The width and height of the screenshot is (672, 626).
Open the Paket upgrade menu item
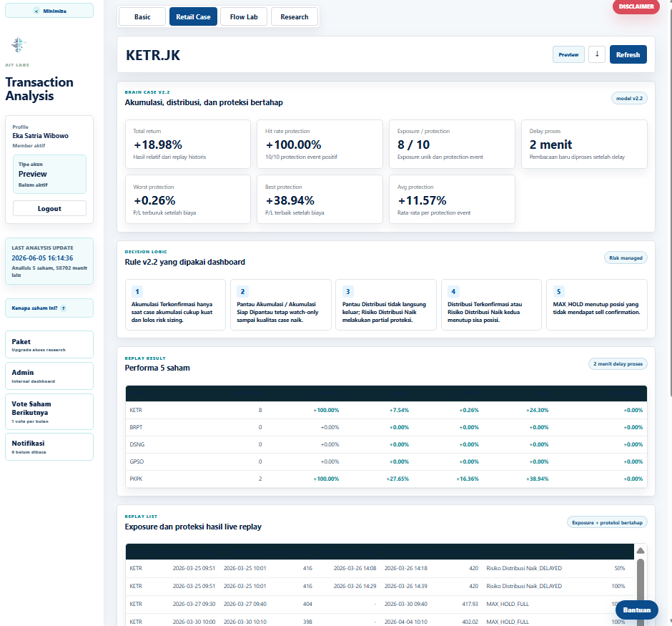point(49,345)
